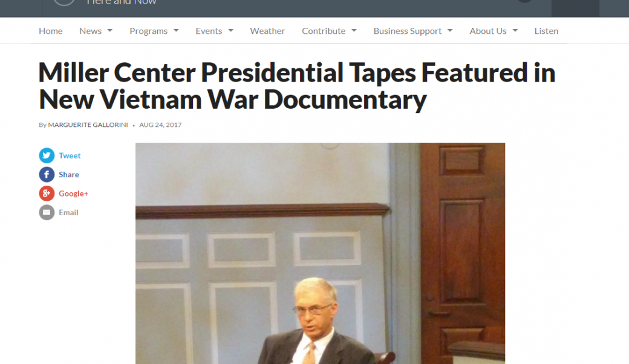The height and width of the screenshot is (364, 629).
Task: Go to the Home menu item
Action: (x=51, y=31)
